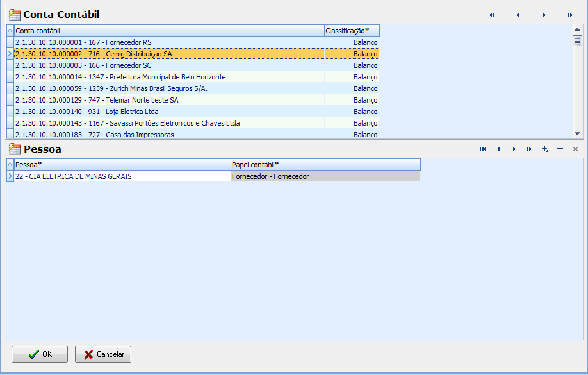The height and width of the screenshot is (375, 588).
Task: Click the Conta Contábil grid corner indicator
Action: (10, 31)
